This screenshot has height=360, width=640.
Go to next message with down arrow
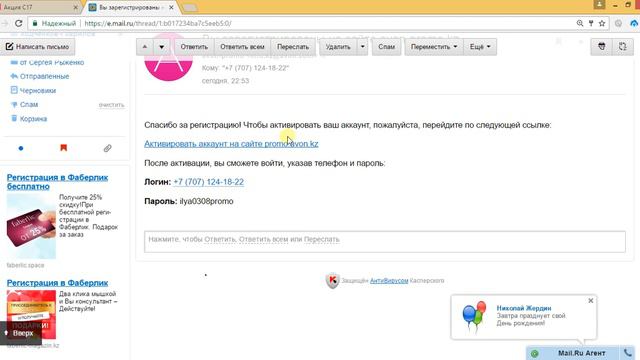point(161,47)
